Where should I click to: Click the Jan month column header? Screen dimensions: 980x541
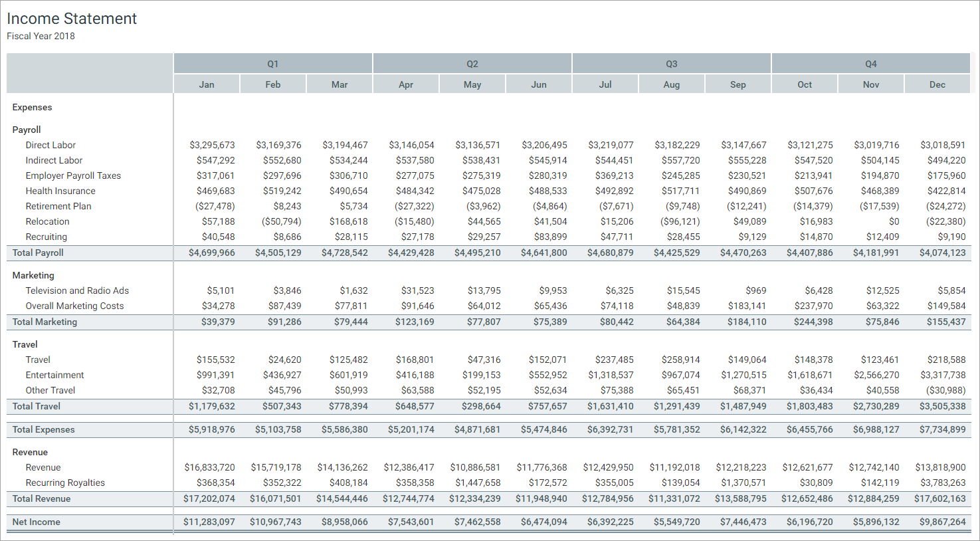[x=207, y=84]
